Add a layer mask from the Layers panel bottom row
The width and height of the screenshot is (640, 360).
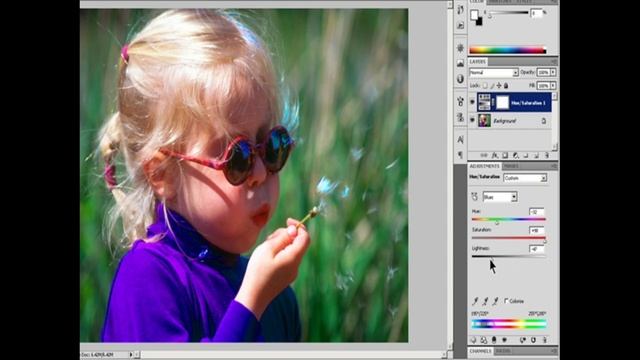point(505,156)
